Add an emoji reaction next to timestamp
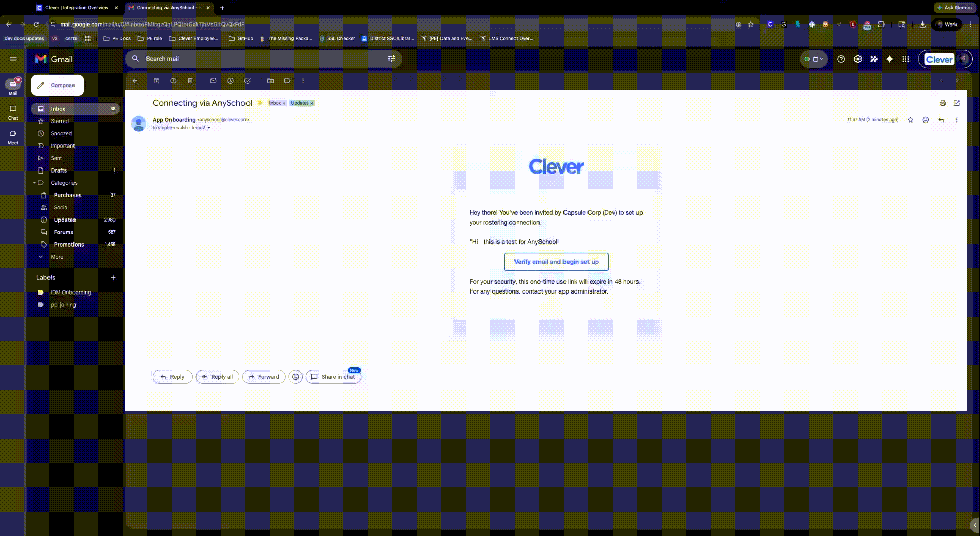Screen dimensions: 980x536 click(x=926, y=120)
